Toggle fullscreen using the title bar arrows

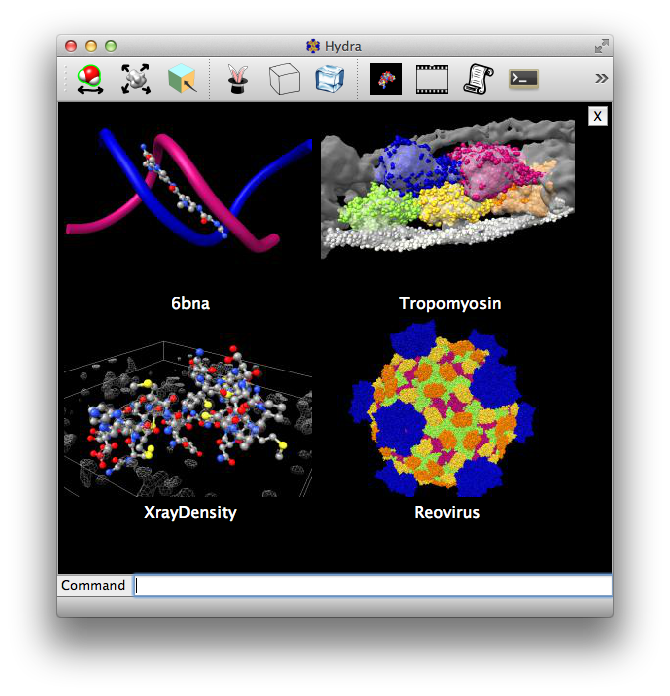(x=601, y=46)
